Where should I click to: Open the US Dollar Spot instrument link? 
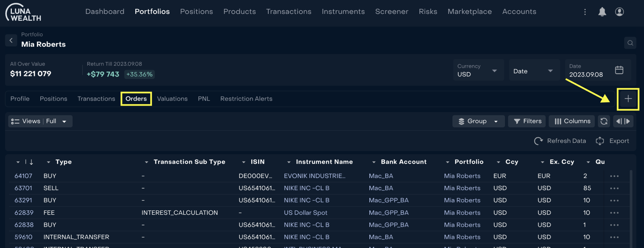click(305, 213)
